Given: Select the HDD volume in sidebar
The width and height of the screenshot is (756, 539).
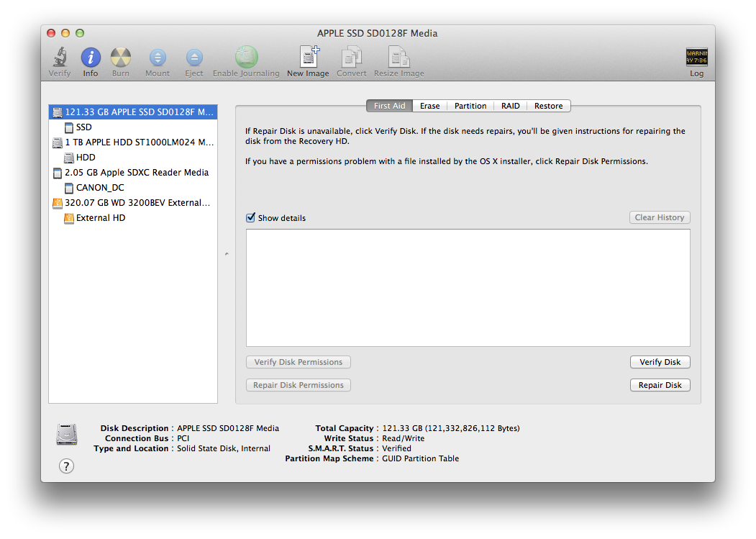Looking at the screenshot, I should tap(133, 158).
